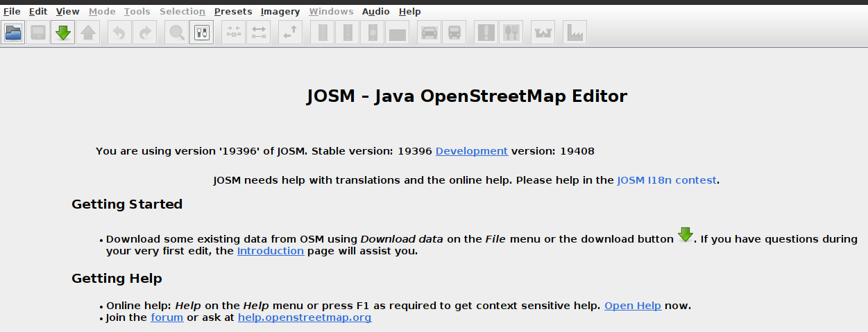
Task: Open the Presets menu
Action: pos(233,11)
